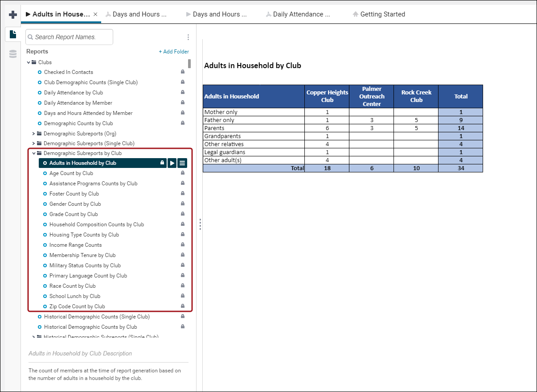Select Days and Hours Attended by Member

[x=88, y=113]
